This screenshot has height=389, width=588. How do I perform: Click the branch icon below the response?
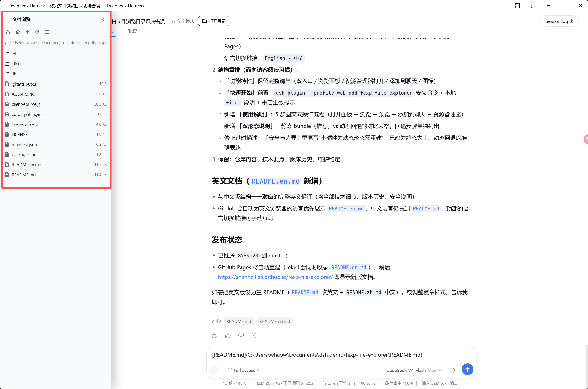[x=254, y=336]
